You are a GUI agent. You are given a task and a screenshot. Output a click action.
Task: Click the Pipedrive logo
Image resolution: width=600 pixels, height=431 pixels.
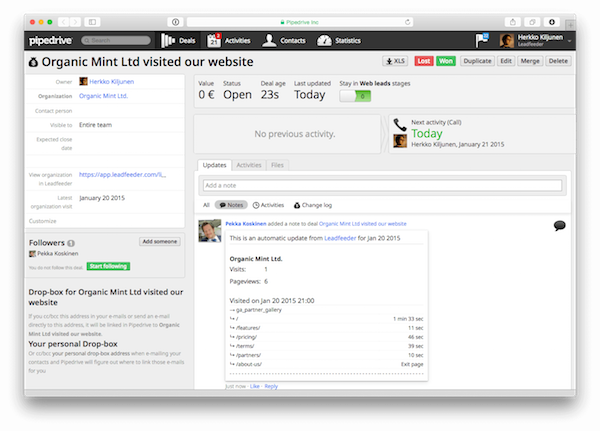tap(50, 40)
